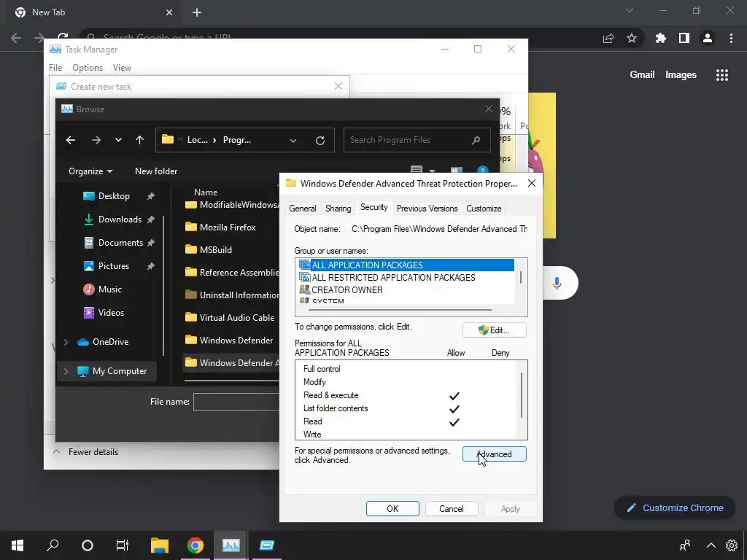Screen dimensions: 747x560
Task: Open the File menu in Task Manager
Action: pos(55,68)
